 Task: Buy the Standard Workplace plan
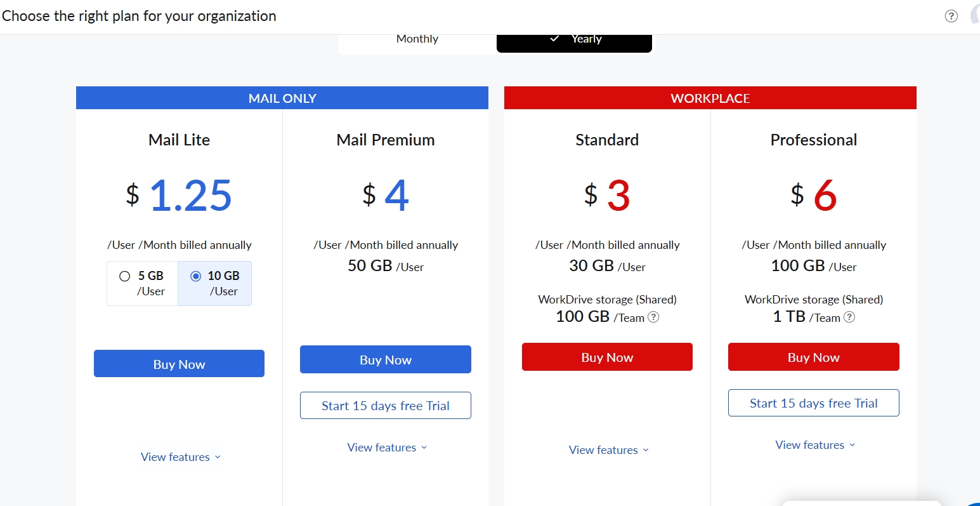tap(607, 357)
